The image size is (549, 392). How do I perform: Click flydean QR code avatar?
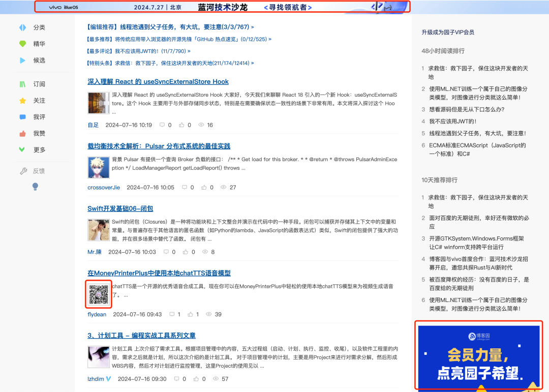(x=99, y=294)
